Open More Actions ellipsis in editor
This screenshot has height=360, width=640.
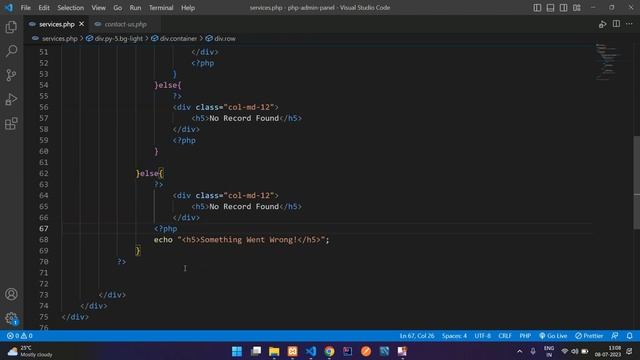(629, 24)
